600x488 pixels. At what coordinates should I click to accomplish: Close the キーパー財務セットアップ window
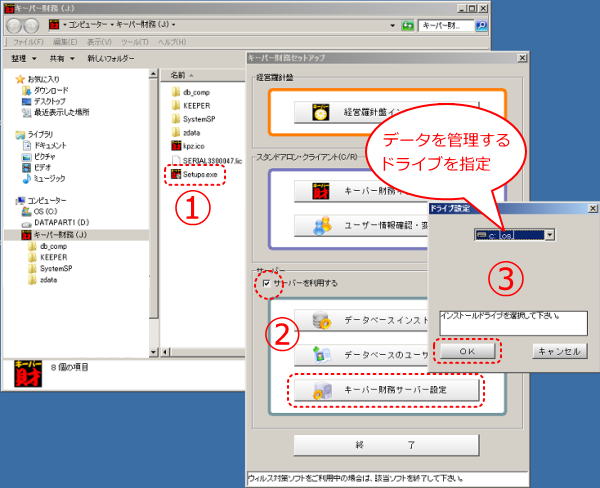pyautogui.click(x=522, y=58)
